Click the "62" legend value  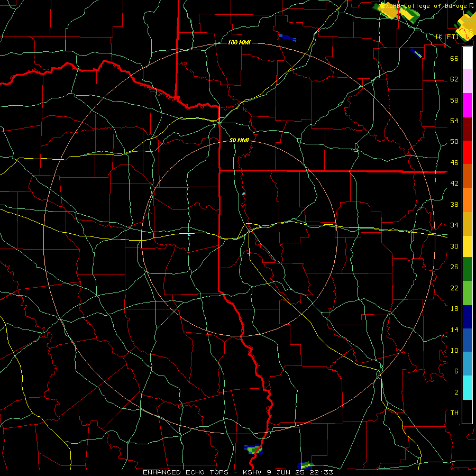pyautogui.click(x=454, y=79)
